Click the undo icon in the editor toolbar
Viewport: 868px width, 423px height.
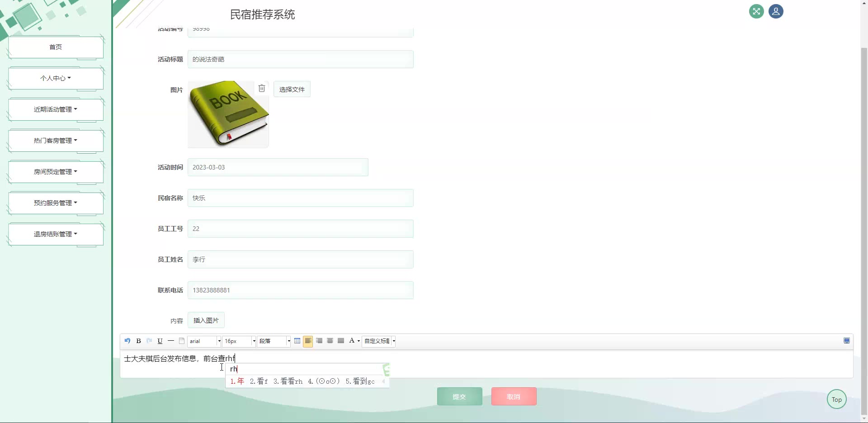tap(127, 341)
